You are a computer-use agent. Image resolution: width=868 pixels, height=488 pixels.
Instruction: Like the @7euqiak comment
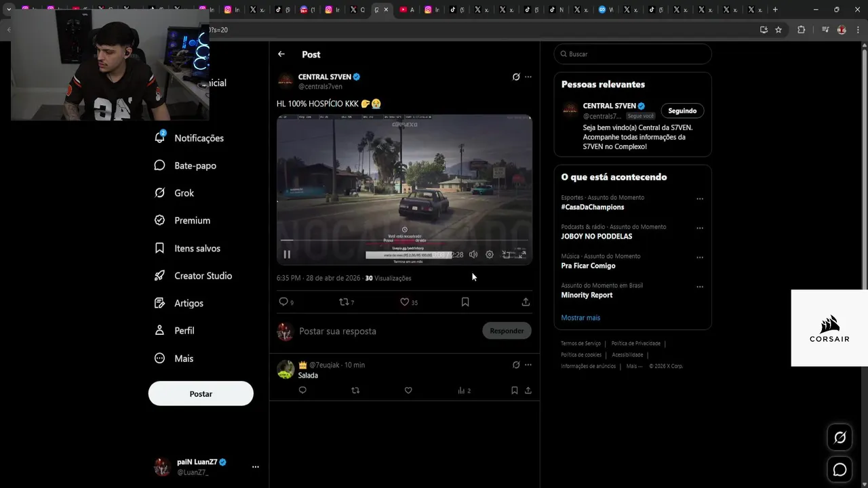click(408, 390)
